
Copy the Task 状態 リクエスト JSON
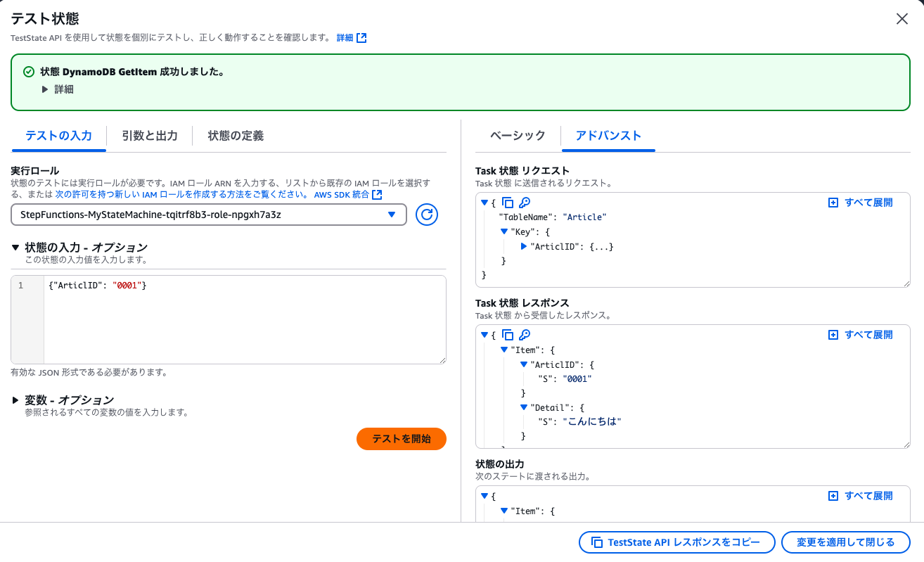(508, 202)
